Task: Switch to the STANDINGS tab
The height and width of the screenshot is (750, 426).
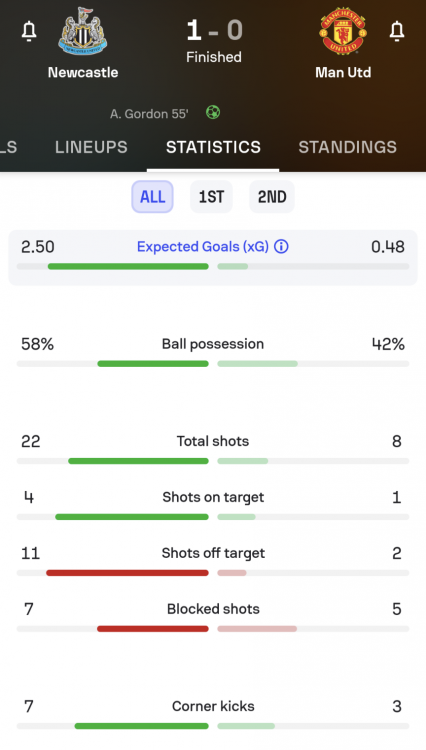Action: (x=348, y=147)
